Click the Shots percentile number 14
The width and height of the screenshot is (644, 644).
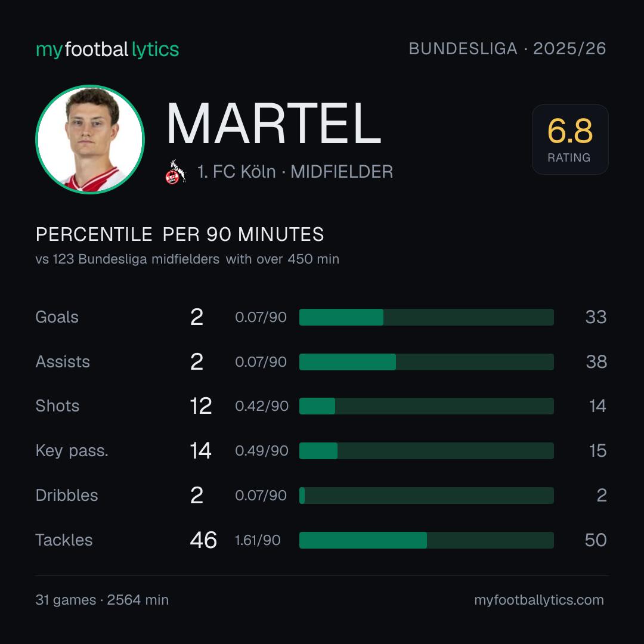pos(597,406)
